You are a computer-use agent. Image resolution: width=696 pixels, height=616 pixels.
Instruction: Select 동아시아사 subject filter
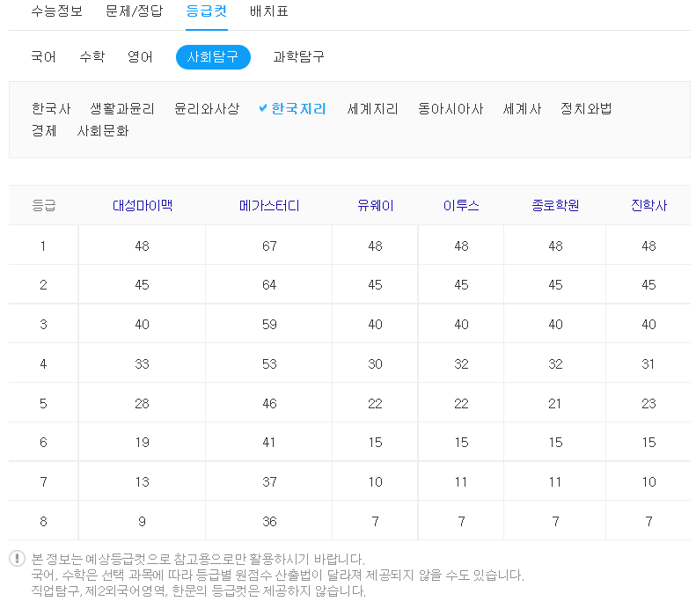pos(451,109)
